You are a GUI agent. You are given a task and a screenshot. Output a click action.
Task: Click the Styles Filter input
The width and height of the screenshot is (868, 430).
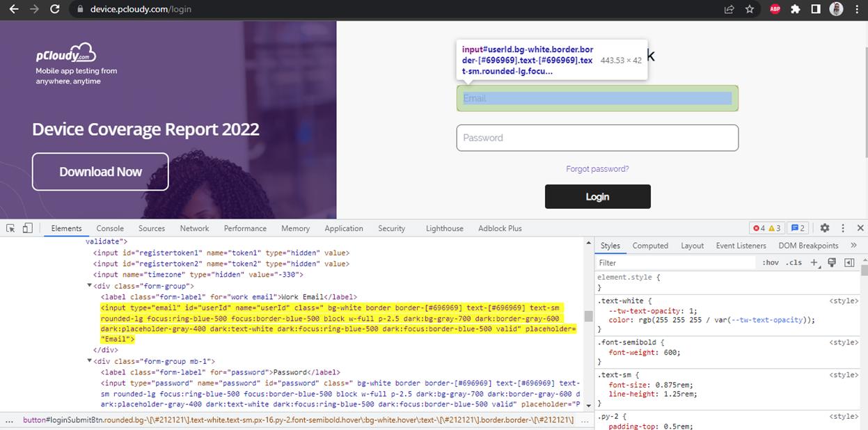point(675,263)
